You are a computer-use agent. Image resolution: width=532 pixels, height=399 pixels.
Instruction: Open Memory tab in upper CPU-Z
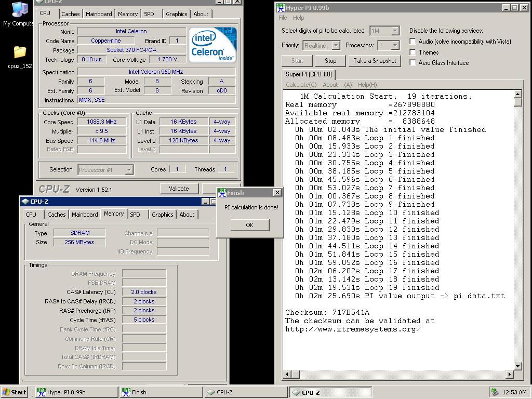128,14
